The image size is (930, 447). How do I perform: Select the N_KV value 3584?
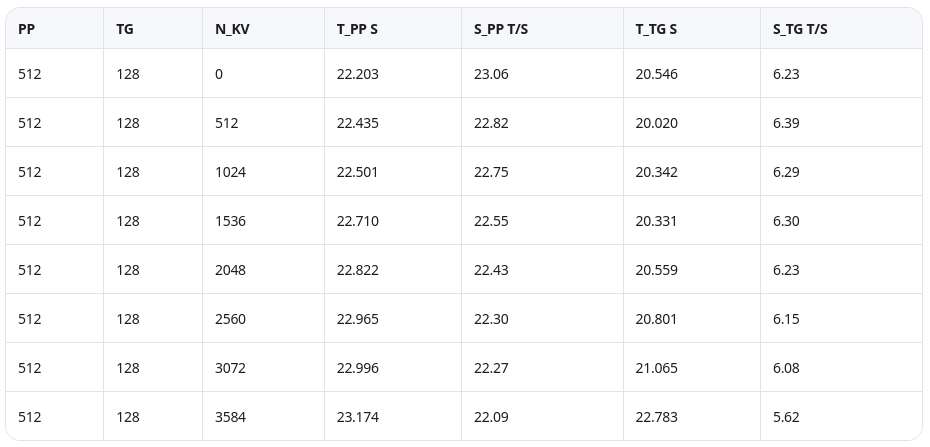(x=230, y=417)
